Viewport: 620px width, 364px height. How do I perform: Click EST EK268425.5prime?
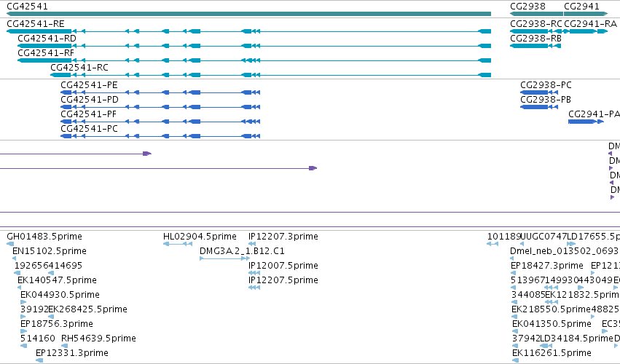(x=87, y=309)
